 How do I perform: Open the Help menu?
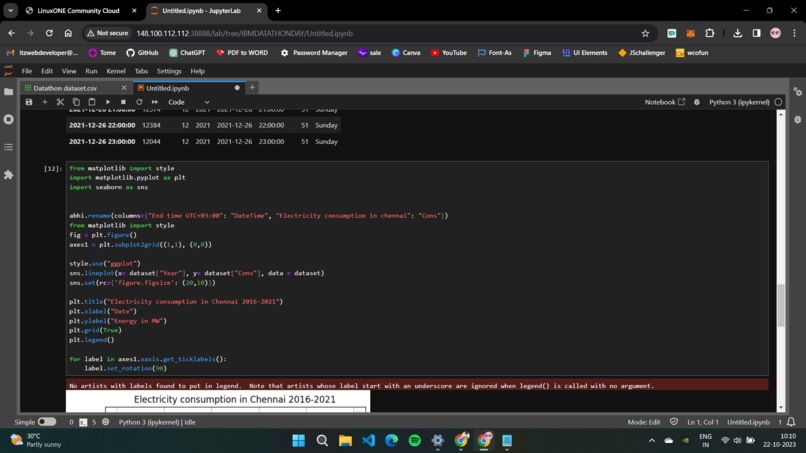coord(197,71)
